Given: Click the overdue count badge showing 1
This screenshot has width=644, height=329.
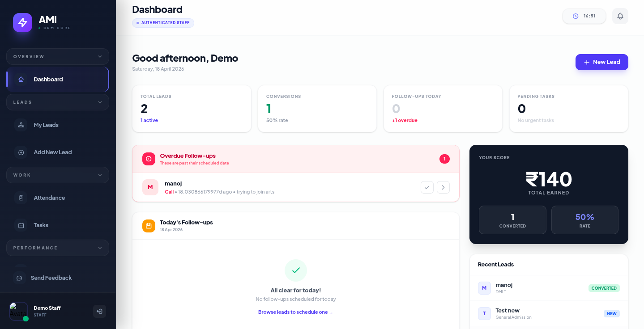Looking at the screenshot, I should point(444,159).
